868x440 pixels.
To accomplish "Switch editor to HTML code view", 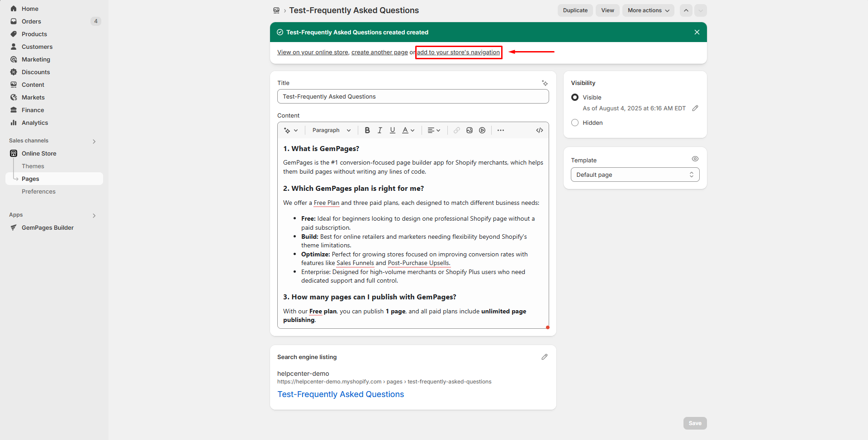I will coord(540,130).
